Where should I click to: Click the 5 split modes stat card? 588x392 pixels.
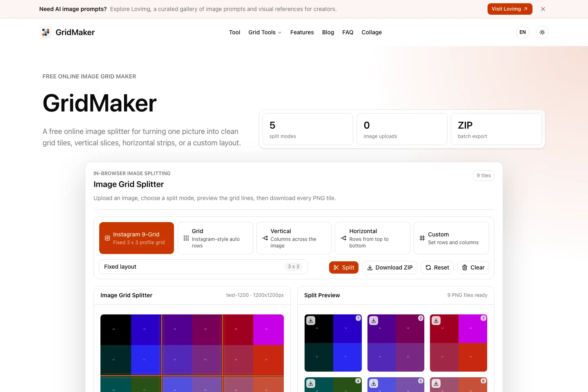click(308, 129)
